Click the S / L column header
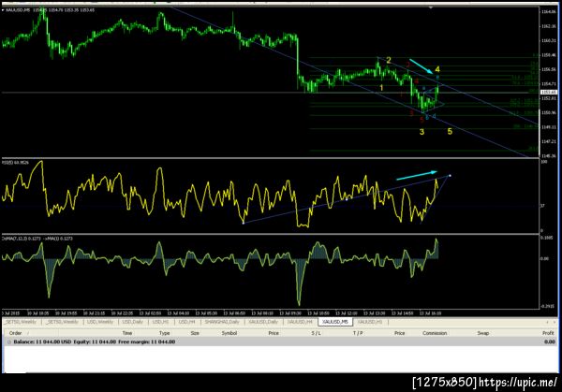This screenshot has width=562, height=392. [317, 333]
